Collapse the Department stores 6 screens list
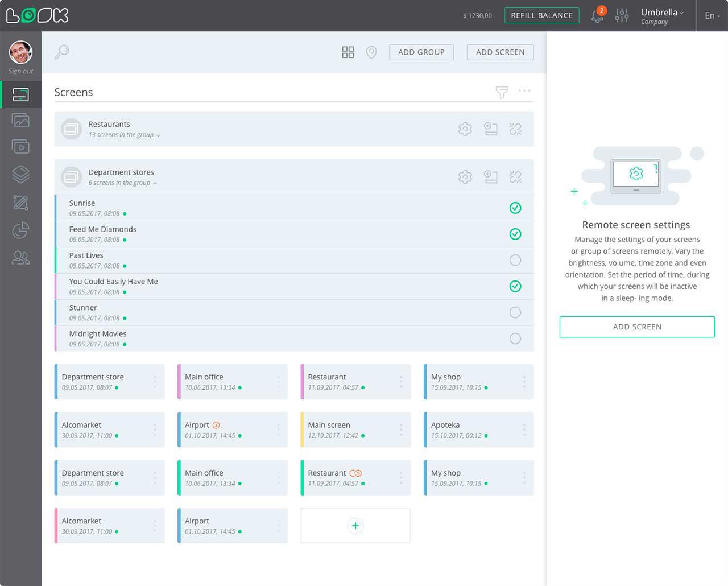Screen dimensions: 728x586 (x=123, y=183)
